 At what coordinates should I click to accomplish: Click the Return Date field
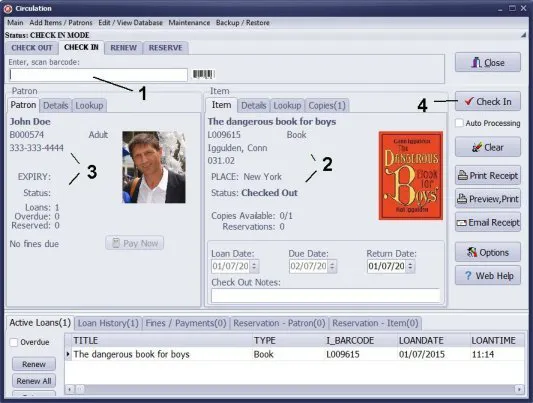coord(386,266)
